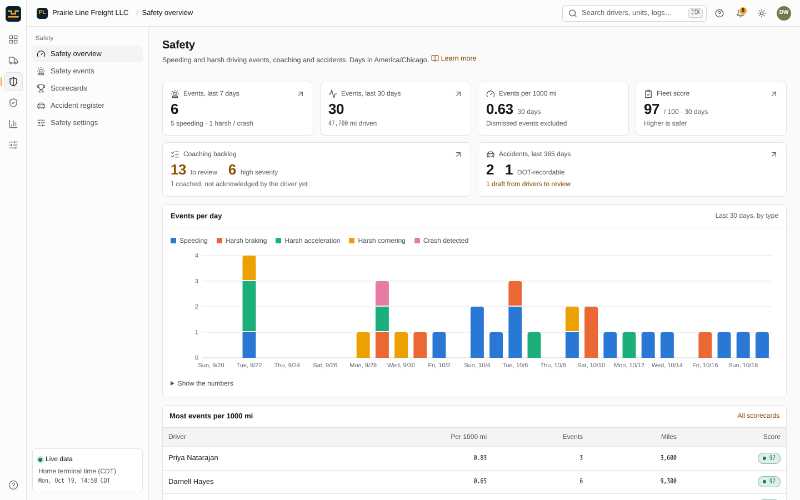Click the clipboard icon on Fleet score
The width and height of the screenshot is (800, 500).
click(x=648, y=94)
